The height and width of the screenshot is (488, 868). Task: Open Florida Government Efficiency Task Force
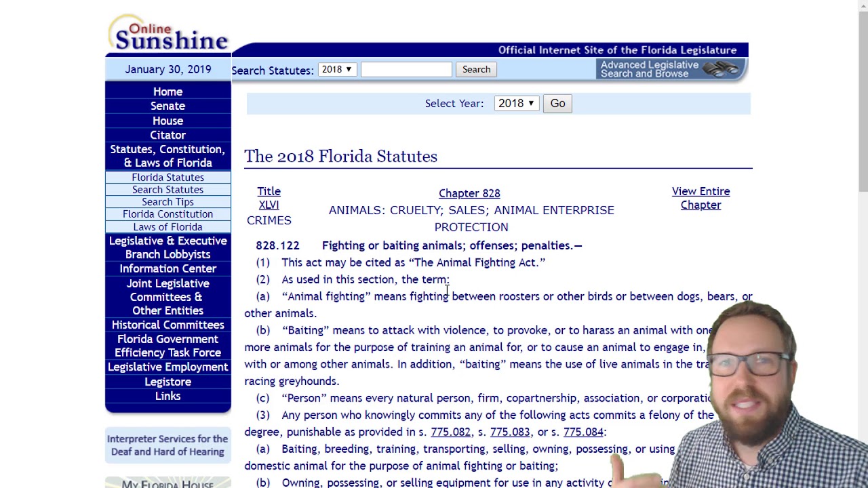point(167,346)
